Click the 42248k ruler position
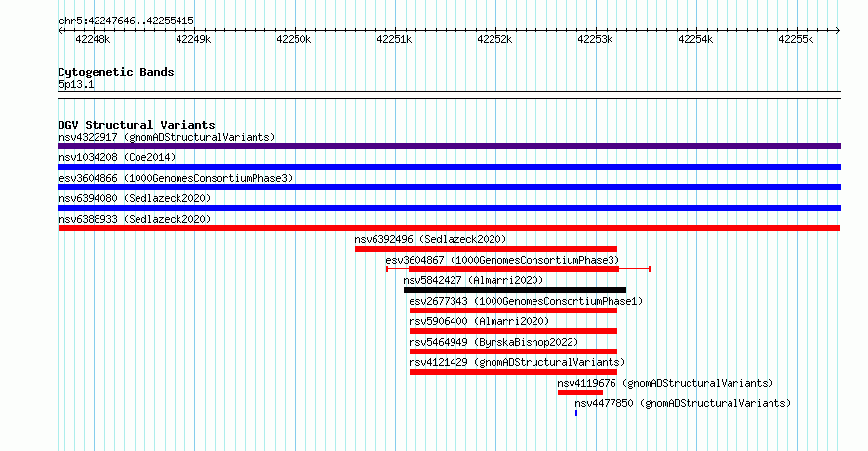868x451 pixels. click(x=93, y=39)
